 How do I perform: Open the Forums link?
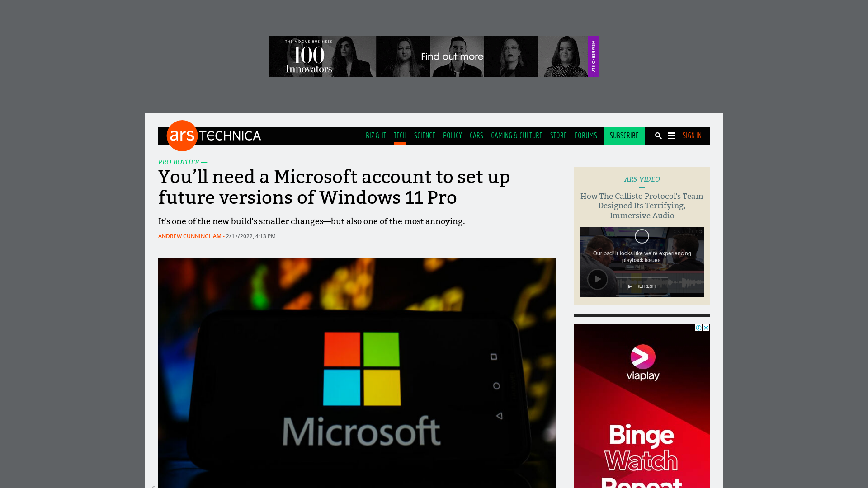tap(585, 136)
